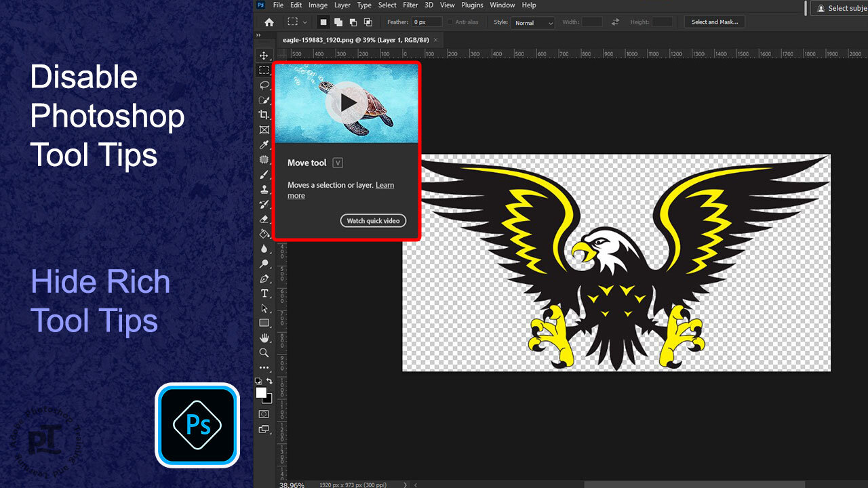This screenshot has width=868, height=488.
Task: Open the Window menu
Action: 502,5
